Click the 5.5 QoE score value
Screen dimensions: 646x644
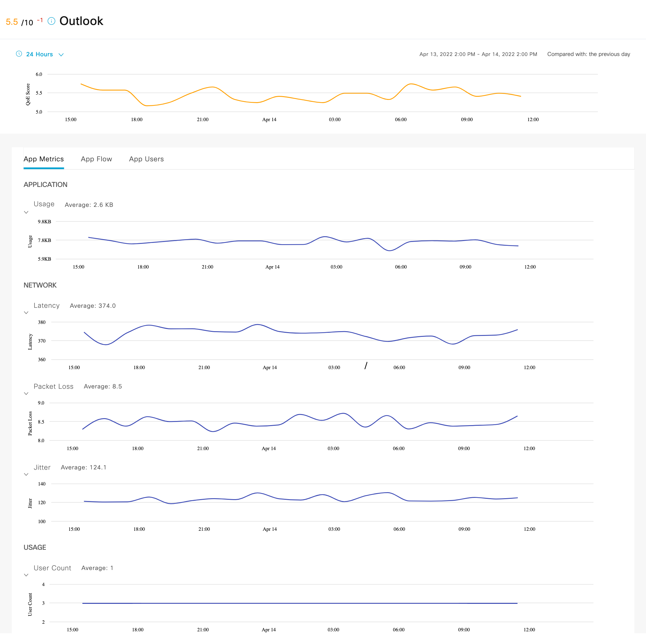click(12, 22)
